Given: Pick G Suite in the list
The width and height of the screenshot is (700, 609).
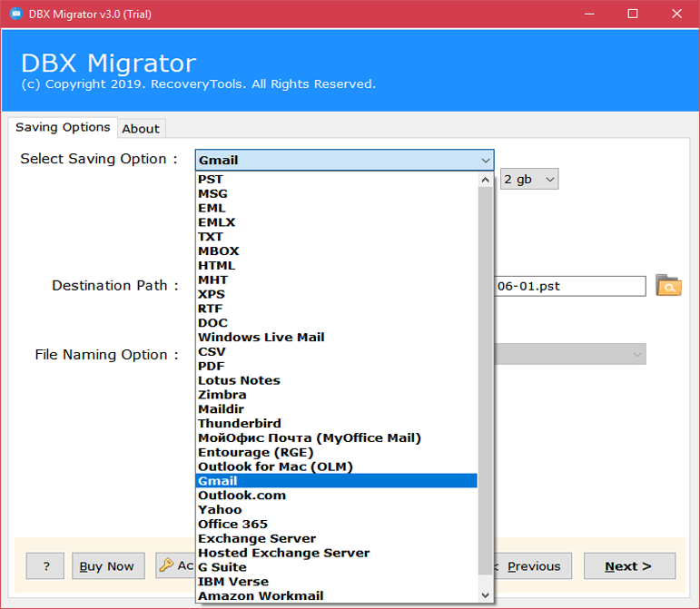Looking at the screenshot, I should click(337, 567).
